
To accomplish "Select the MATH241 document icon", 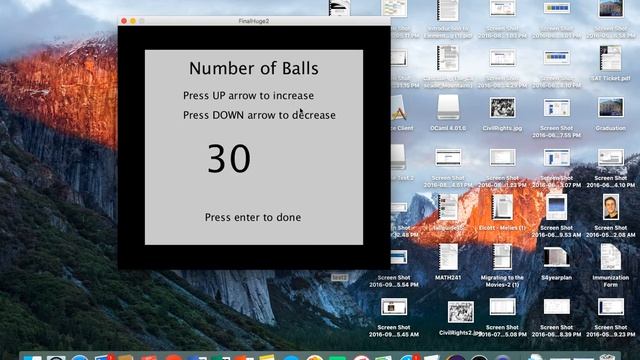I will point(448,257).
